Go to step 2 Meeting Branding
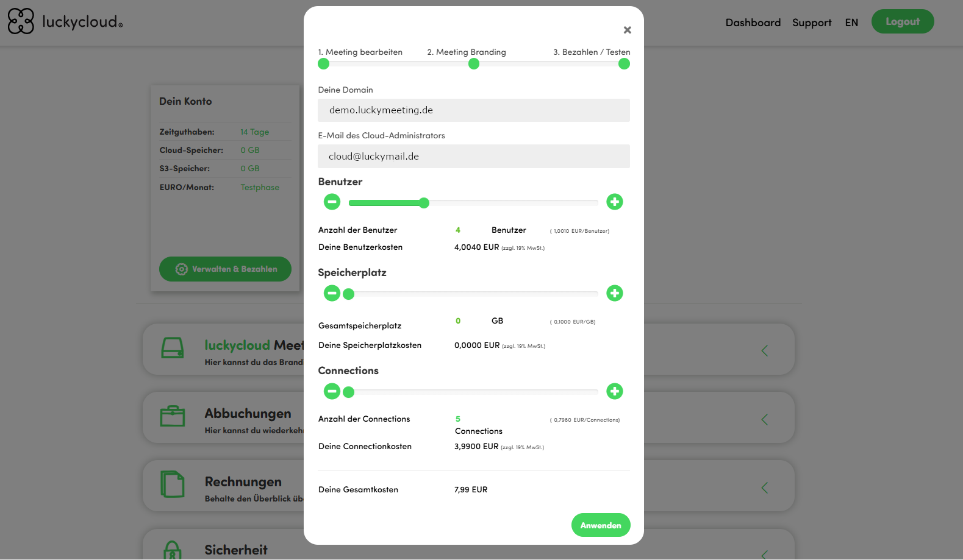The height and width of the screenshot is (560, 963). [x=467, y=52]
